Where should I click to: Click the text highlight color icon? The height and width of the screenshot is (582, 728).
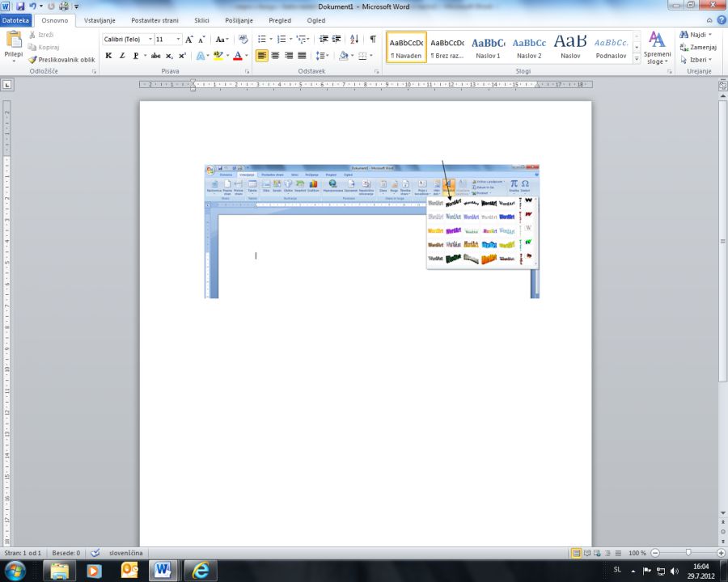(218, 56)
